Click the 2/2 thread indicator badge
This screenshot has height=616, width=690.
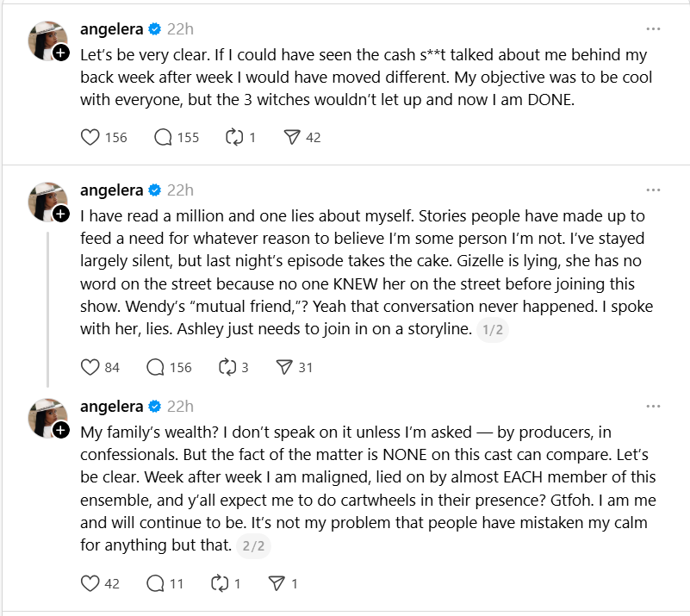tap(252, 544)
